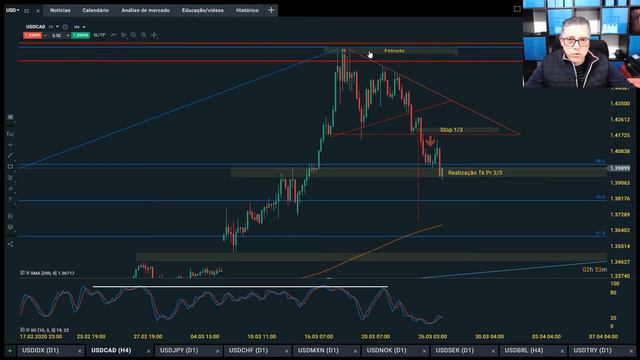The image size is (640, 360).
Task: Click the volume value field between prices
Action: coord(56,36)
